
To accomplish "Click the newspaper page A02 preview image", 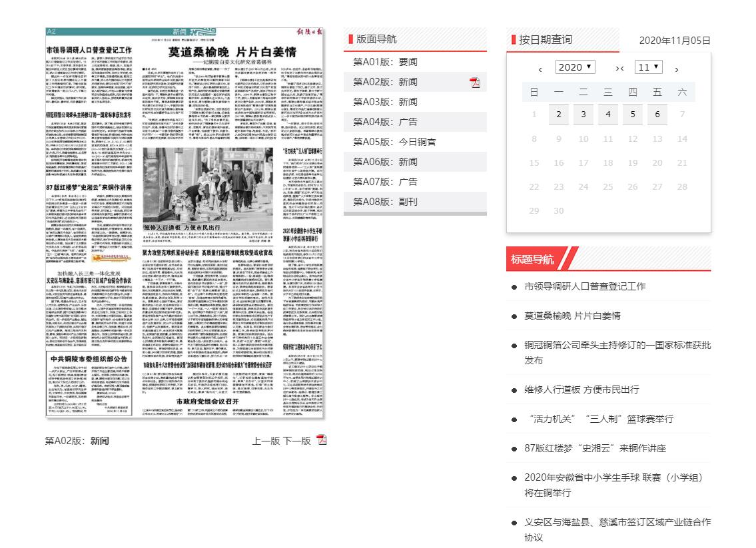I will coord(185,224).
